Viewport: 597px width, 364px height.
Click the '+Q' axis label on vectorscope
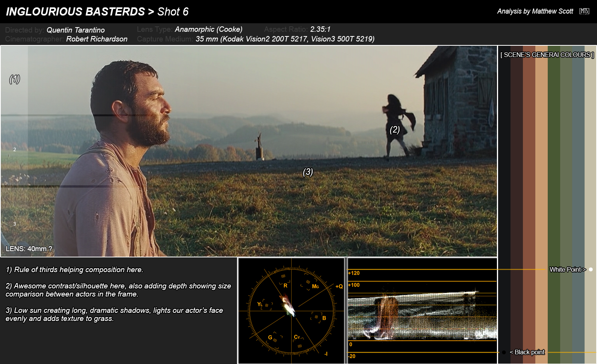[339, 286]
